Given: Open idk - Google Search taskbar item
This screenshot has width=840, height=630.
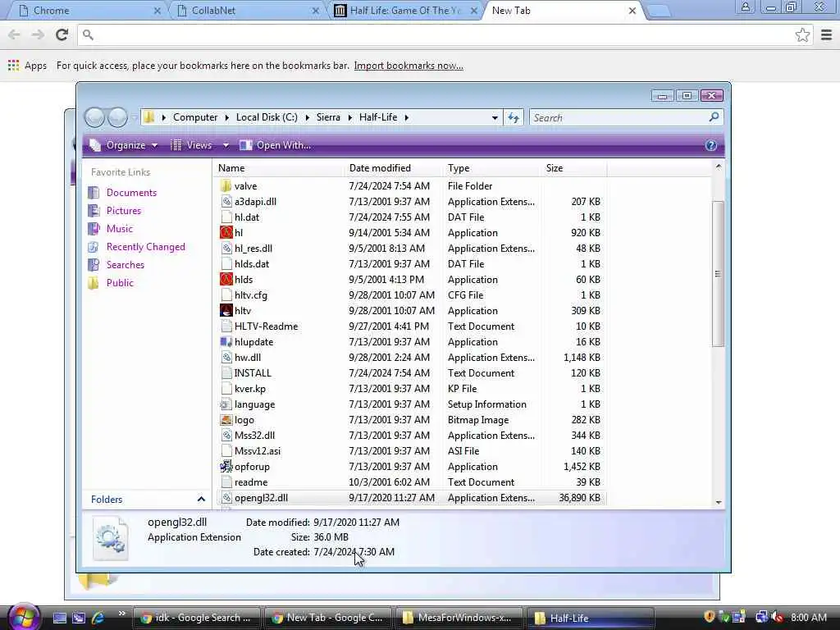Looking at the screenshot, I should 196,618.
